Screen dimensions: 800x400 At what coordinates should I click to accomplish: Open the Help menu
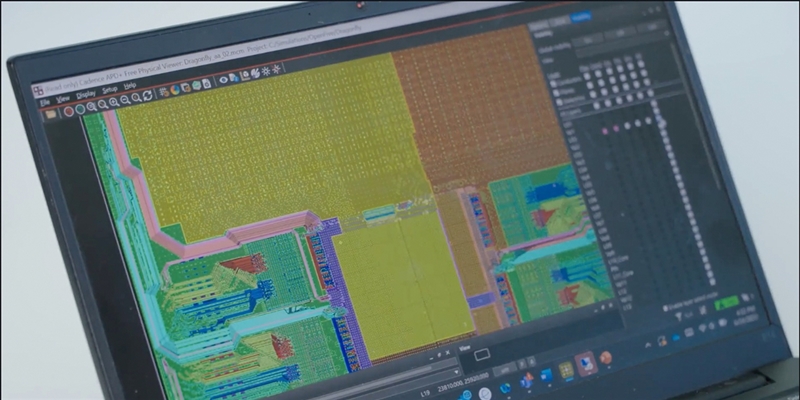click(130, 86)
